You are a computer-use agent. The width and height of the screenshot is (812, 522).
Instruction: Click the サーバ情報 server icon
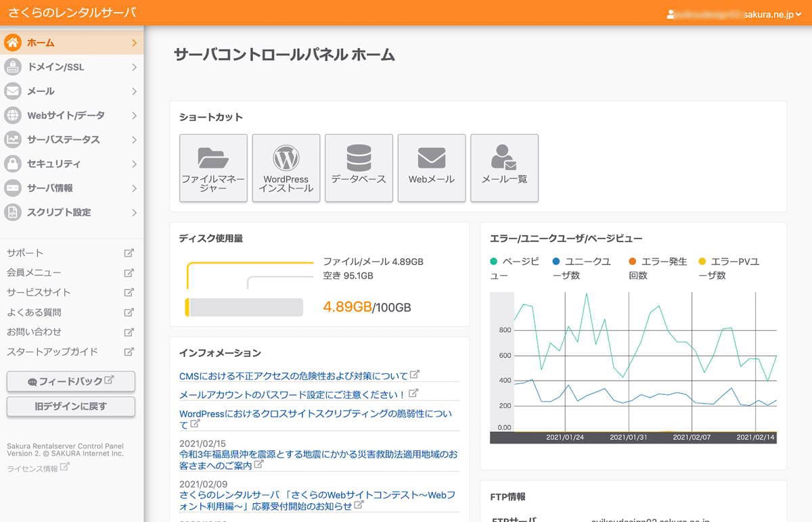click(13, 188)
